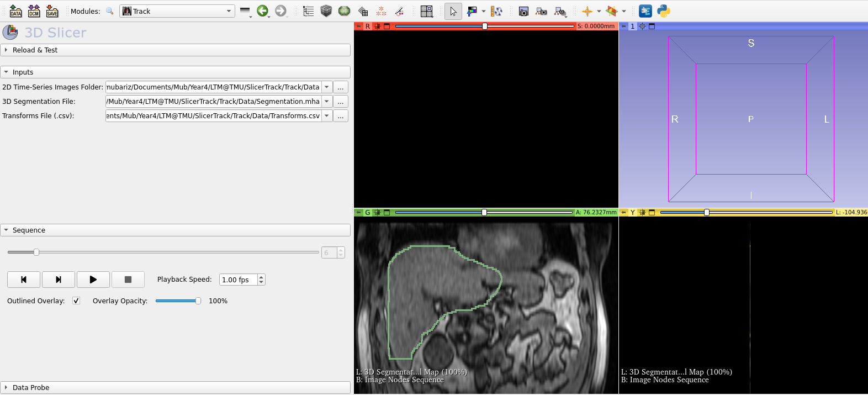This screenshot has height=395, width=868.
Task: Open the Track modules dropdown
Action: 177,11
